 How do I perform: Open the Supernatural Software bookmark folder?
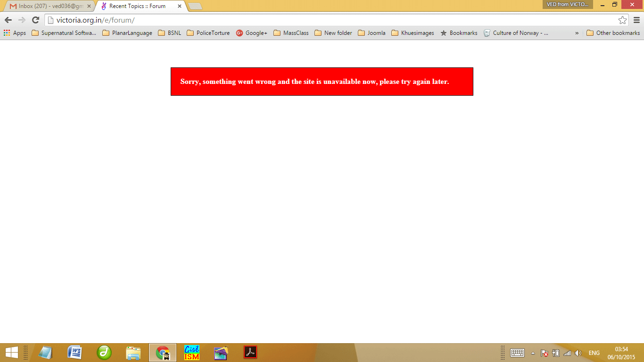[64, 33]
